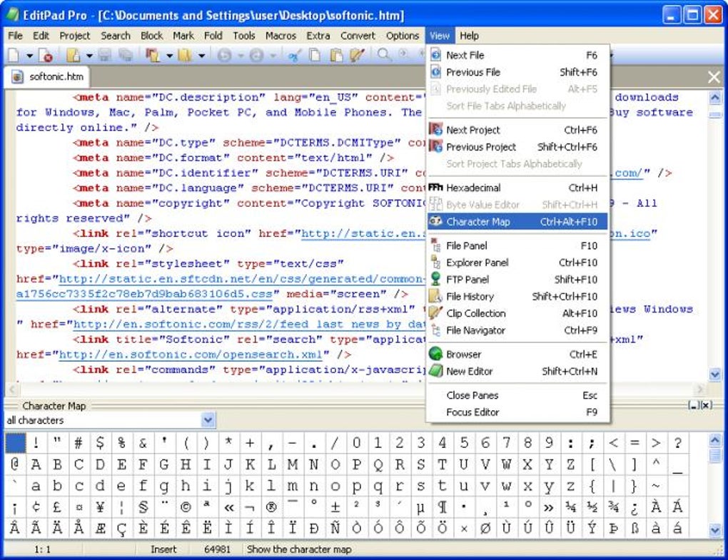Pick the pilcrow ¶ character in map

[443, 506]
